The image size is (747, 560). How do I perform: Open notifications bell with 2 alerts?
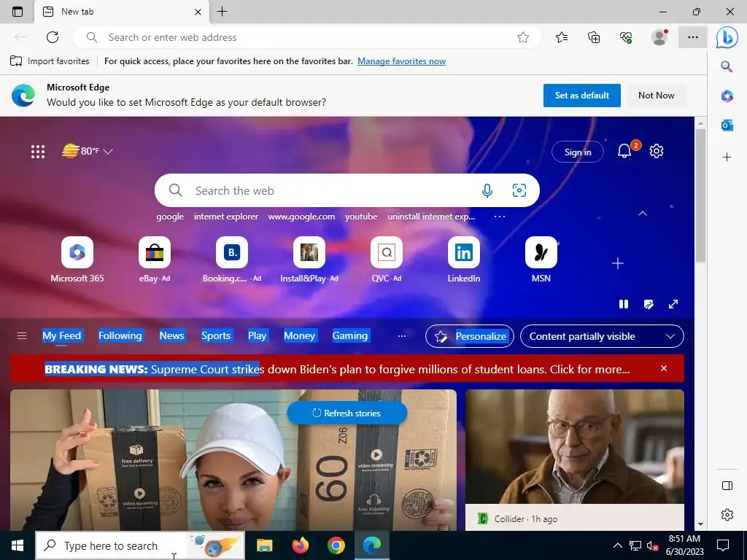point(625,151)
